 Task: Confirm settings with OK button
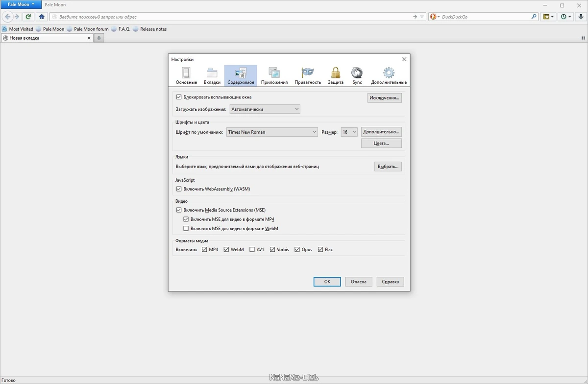pyautogui.click(x=327, y=282)
